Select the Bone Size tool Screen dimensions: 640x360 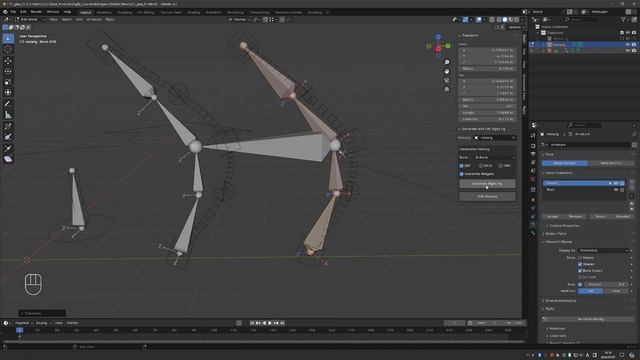[x=8, y=137]
